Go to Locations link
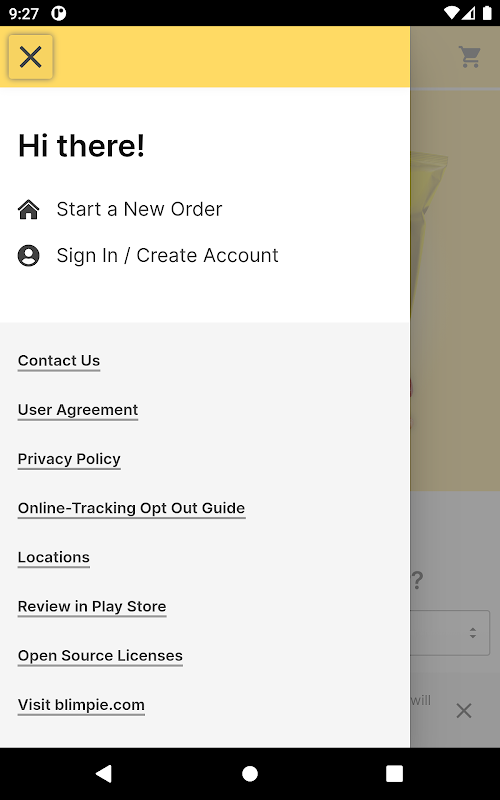 click(x=54, y=557)
